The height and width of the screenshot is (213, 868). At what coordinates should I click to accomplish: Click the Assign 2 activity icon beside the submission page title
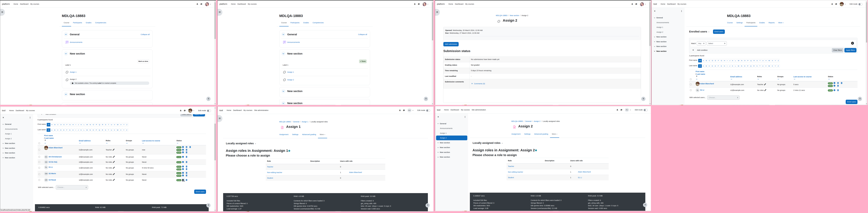499,21
